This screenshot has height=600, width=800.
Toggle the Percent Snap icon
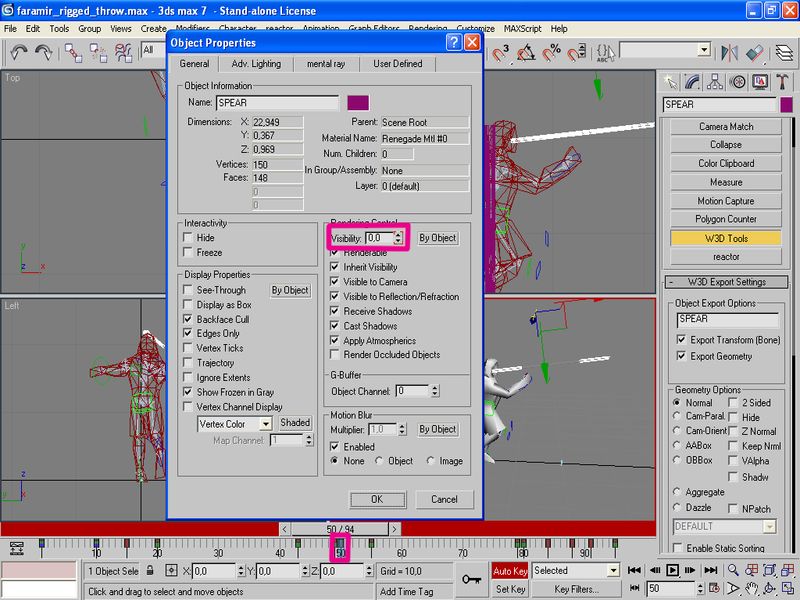552,53
